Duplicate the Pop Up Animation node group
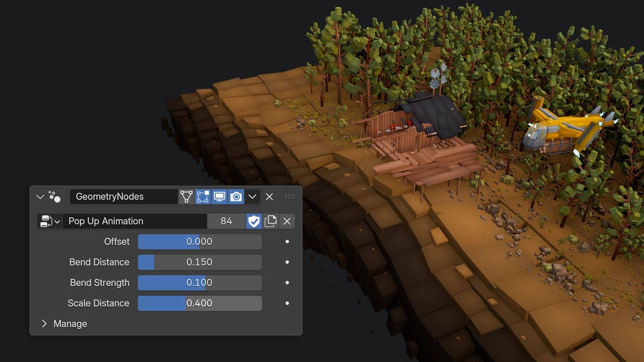 point(271,221)
